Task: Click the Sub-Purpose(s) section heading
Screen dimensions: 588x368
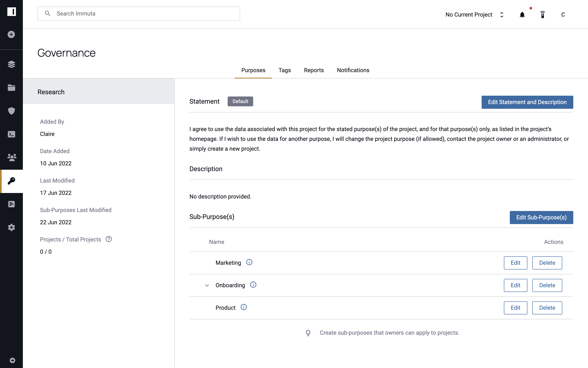Action: pyautogui.click(x=212, y=217)
